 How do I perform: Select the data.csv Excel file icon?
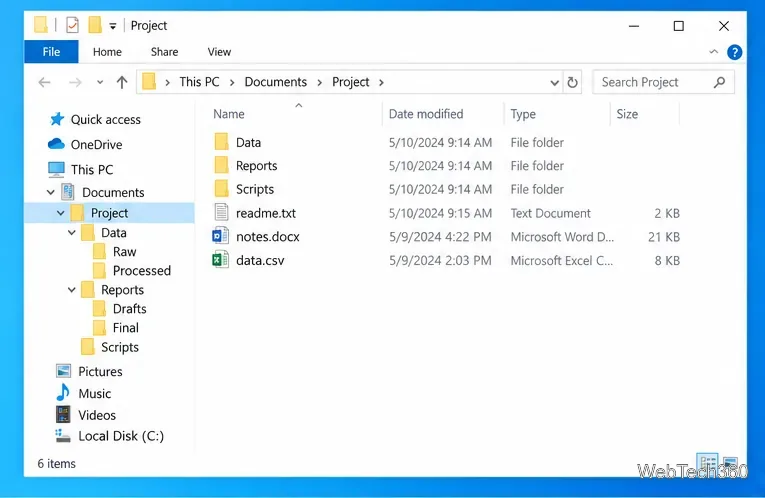tap(221, 259)
